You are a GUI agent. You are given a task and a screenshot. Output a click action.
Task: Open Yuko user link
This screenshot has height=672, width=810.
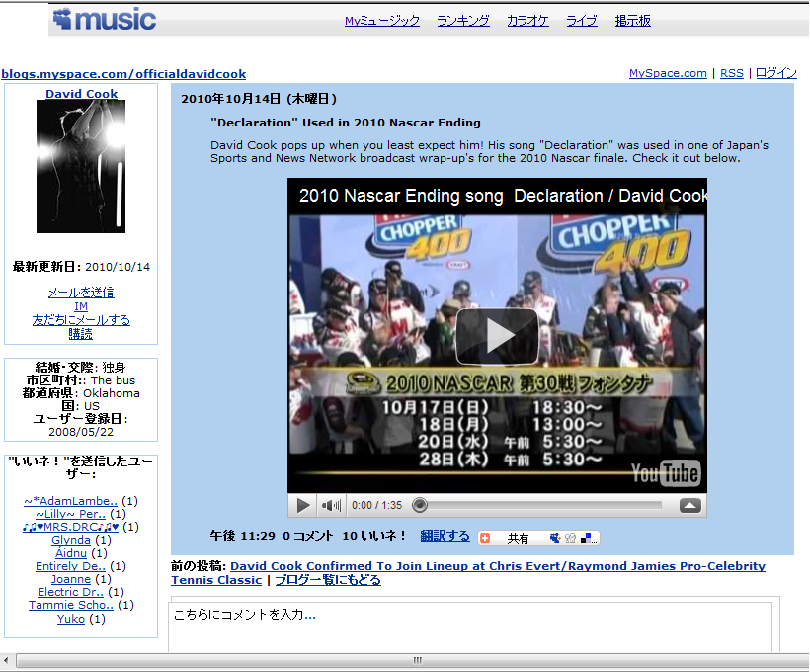point(71,619)
